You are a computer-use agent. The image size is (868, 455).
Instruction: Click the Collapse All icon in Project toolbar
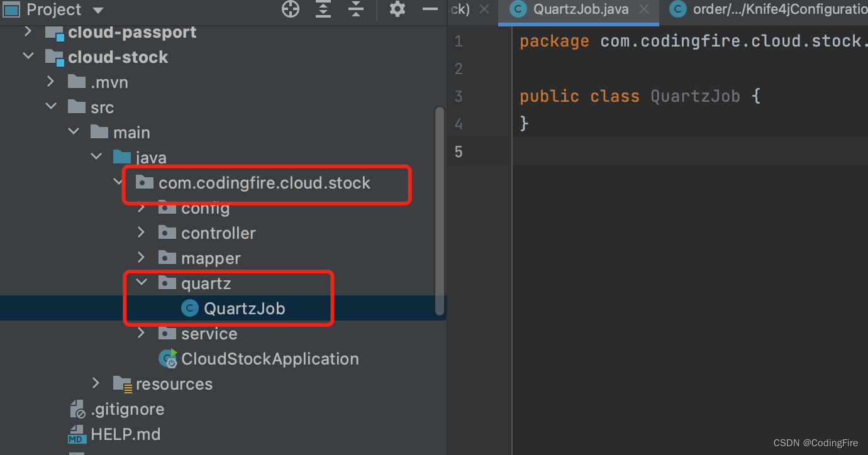click(x=355, y=9)
